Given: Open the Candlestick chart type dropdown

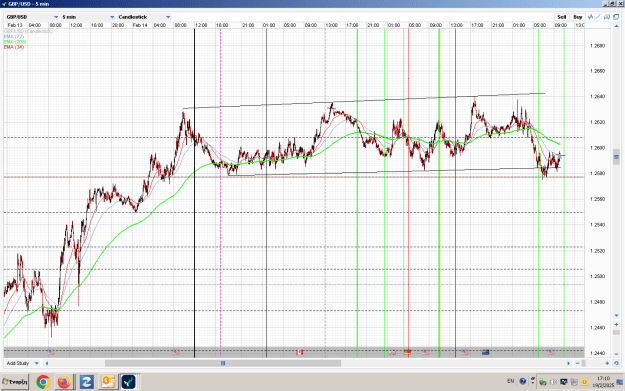Looking at the screenshot, I should (144, 17).
